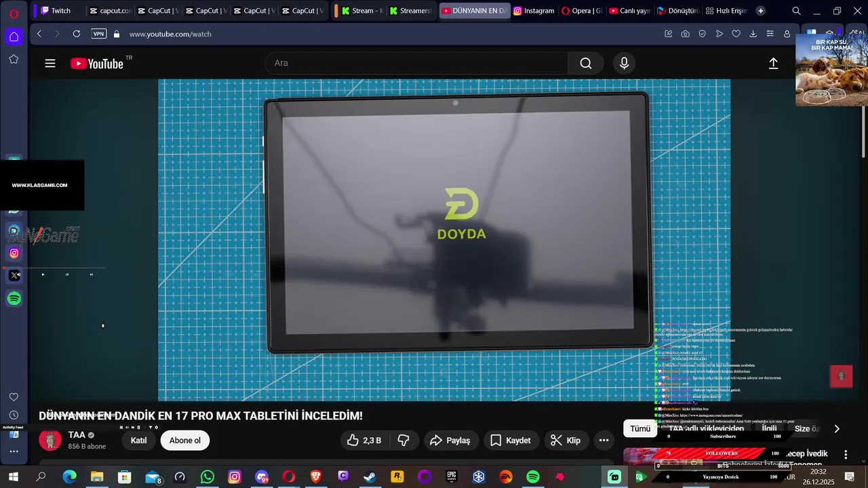Open sidebar heart favorites icon
The width and height of the screenshot is (868, 488).
(14, 396)
